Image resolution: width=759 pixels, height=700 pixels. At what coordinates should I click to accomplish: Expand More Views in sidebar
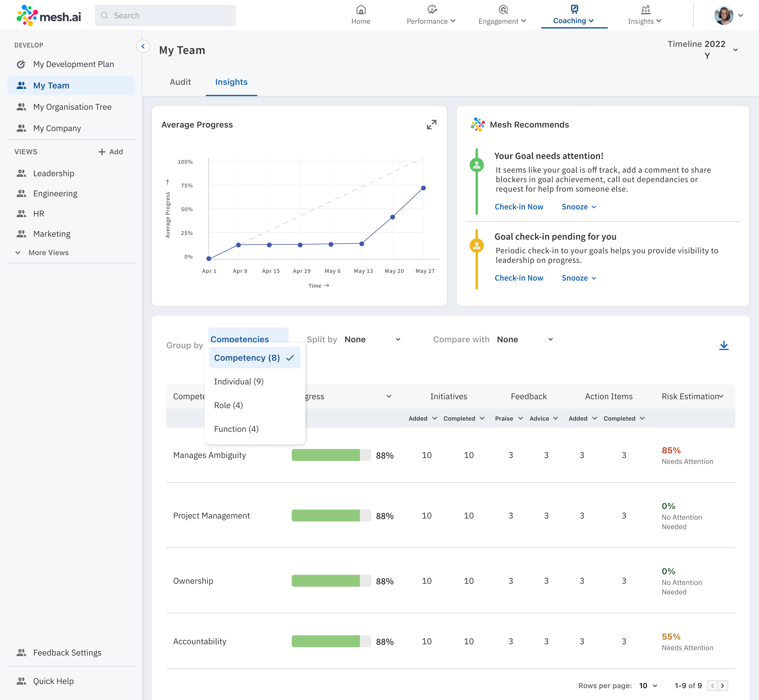click(42, 253)
